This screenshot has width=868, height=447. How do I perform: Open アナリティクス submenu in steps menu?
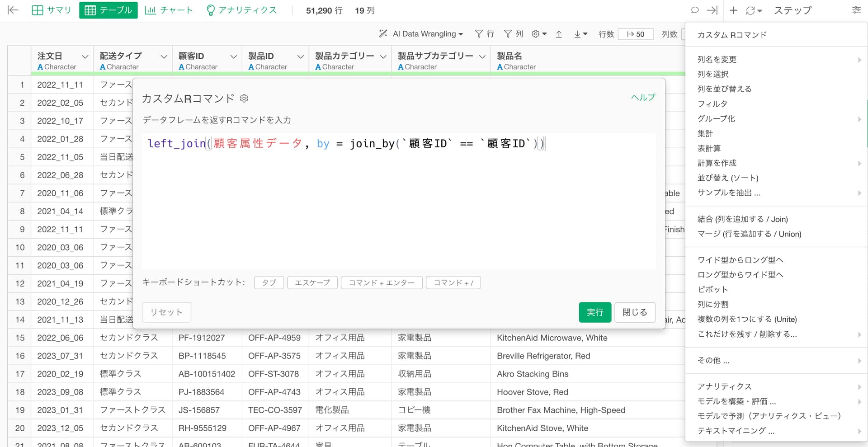point(776,386)
